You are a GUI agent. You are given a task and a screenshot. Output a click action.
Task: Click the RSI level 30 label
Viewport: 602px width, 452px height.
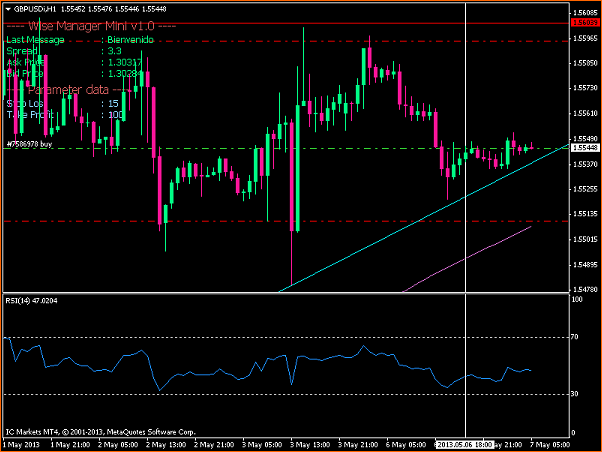coord(575,394)
